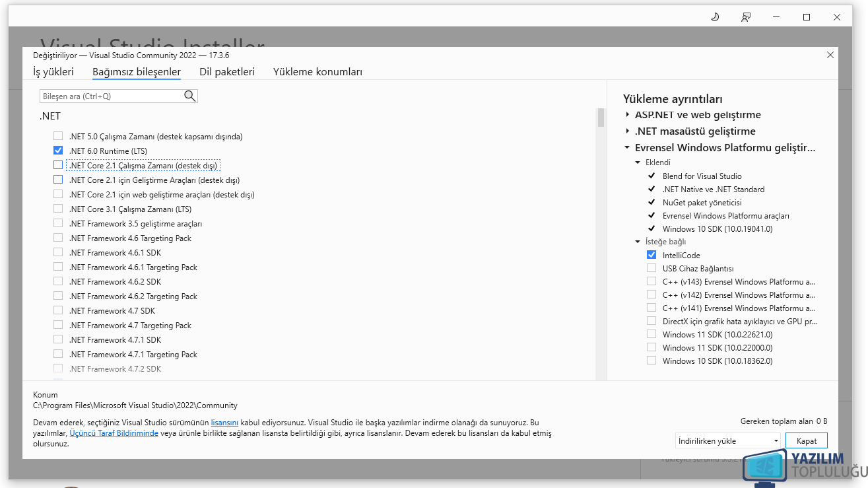Check DirectX için grafik hata ayıklayıcı

[651, 321]
